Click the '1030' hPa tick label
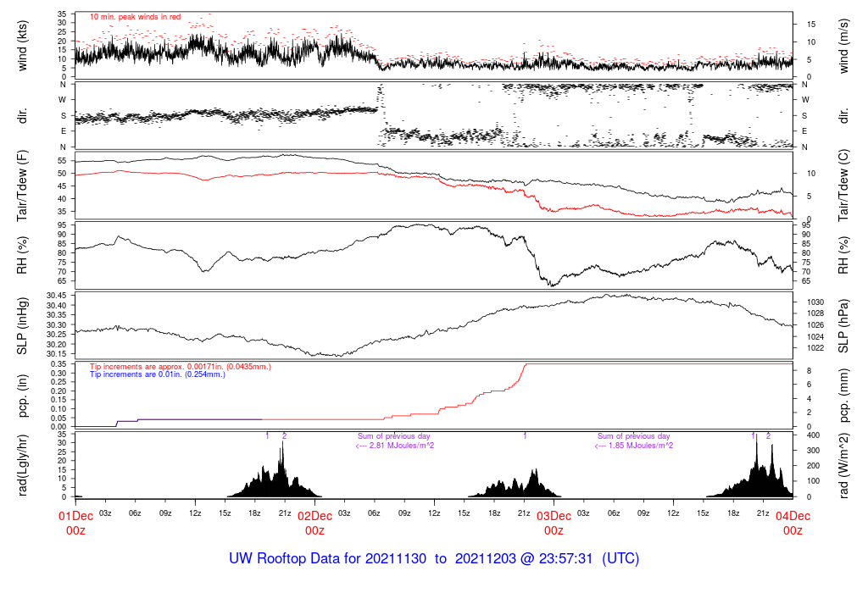The height and width of the screenshot is (593, 868). (x=815, y=302)
